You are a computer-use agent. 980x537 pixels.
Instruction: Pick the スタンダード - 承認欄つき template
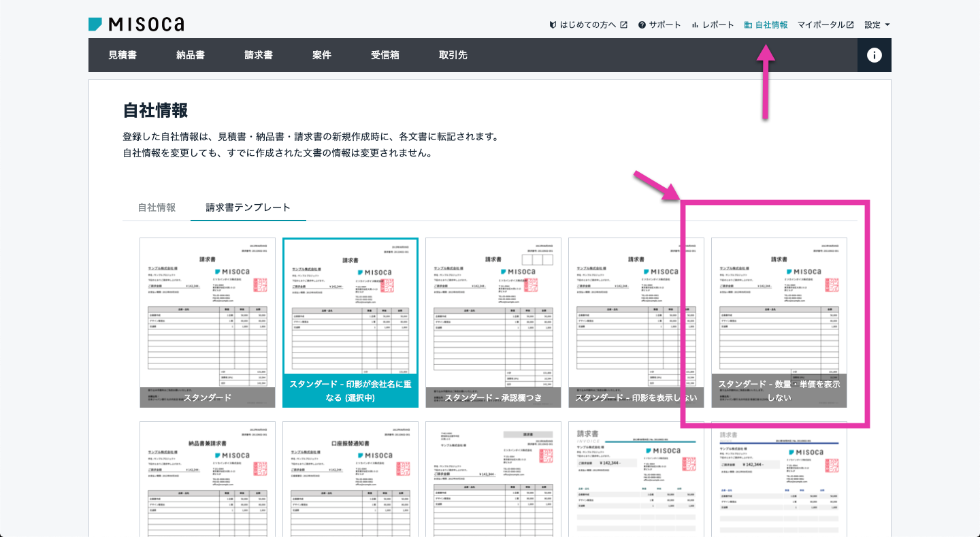(493, 323)
